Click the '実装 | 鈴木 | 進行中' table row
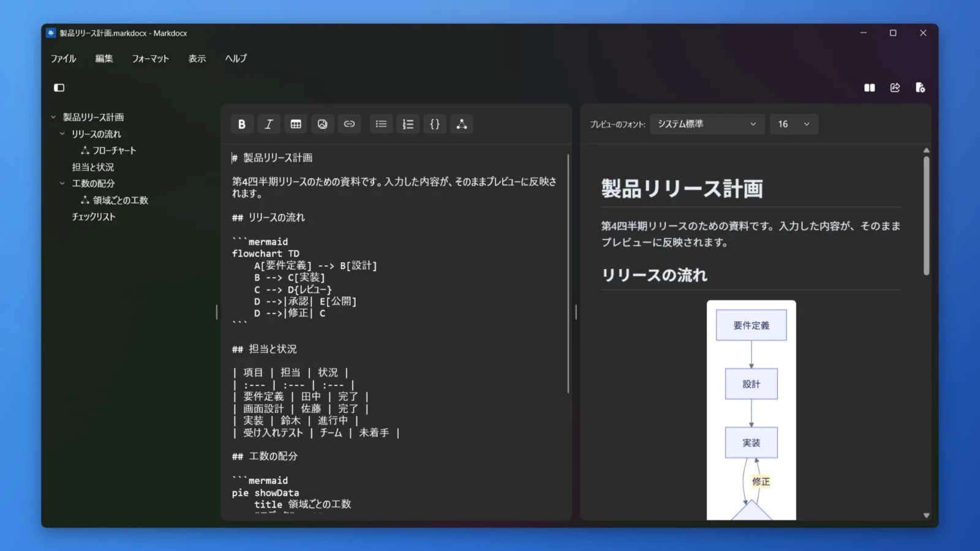Viewport: 980px width, 551px height. point(295,421)
